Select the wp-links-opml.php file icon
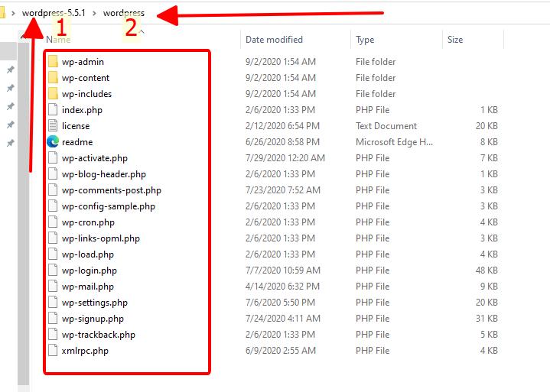Screen dimensions: 550x392 (53, 238)
